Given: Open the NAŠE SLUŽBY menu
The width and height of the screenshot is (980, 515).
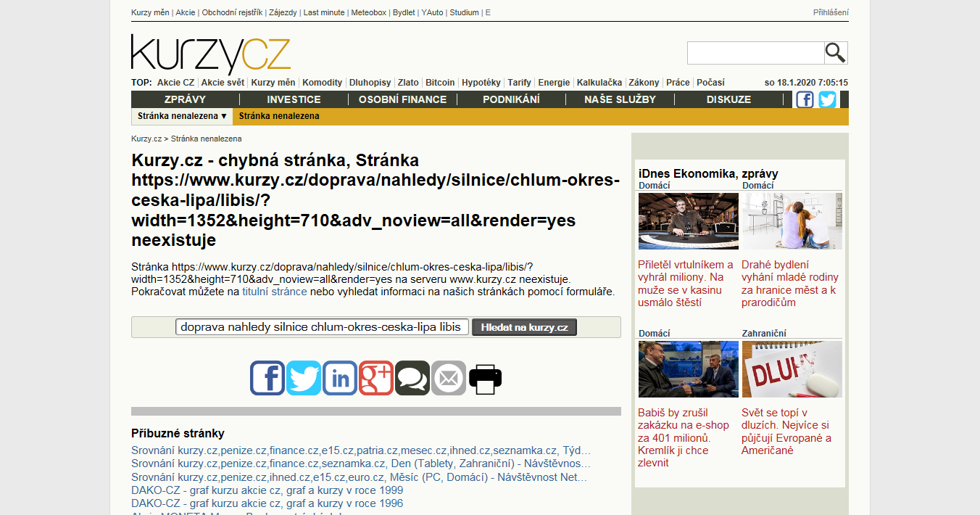Looking at the screenshot, I should click(620, 99).
